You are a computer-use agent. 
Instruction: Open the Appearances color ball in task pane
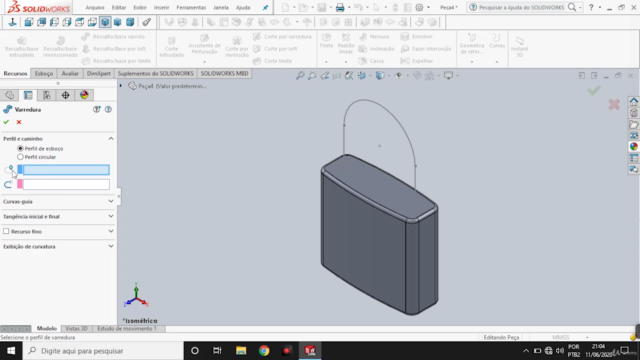click(633, 147)
